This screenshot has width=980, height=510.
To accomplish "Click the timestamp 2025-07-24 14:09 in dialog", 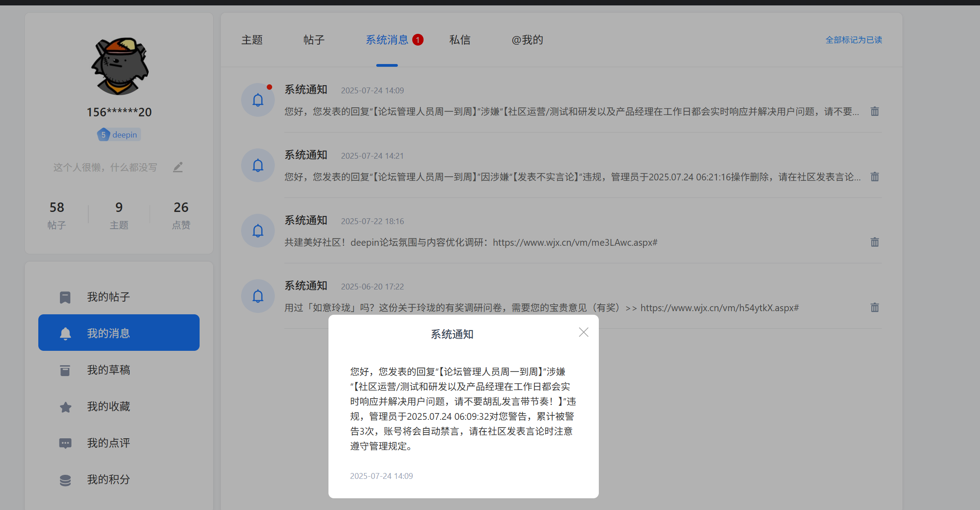I will pyautogui.click(x=381, y=476).
